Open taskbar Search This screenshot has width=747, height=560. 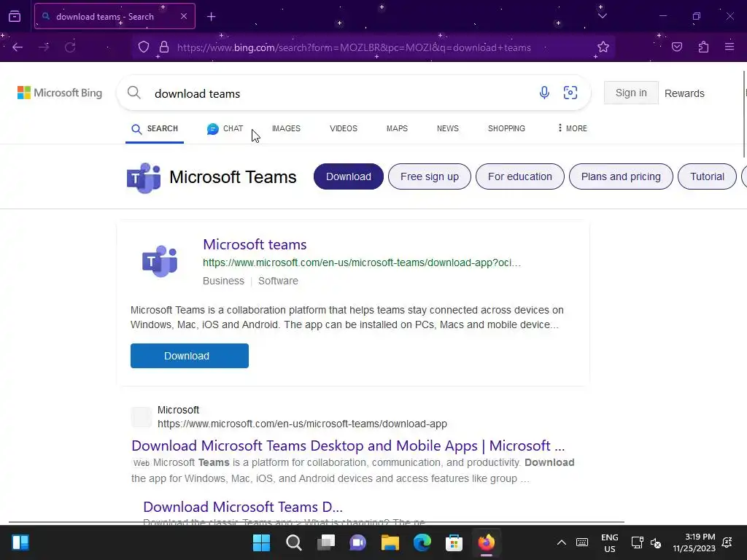293,542
